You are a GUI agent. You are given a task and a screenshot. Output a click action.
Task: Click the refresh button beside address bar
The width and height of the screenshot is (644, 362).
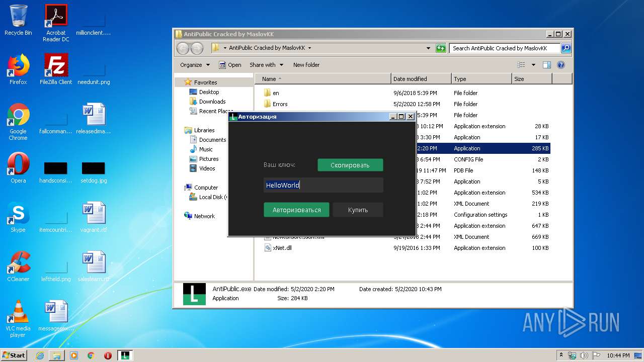click(x=441, y=48)
